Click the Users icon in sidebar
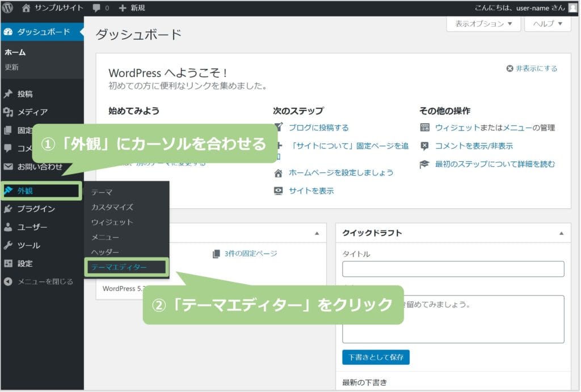 coord(8,227)
